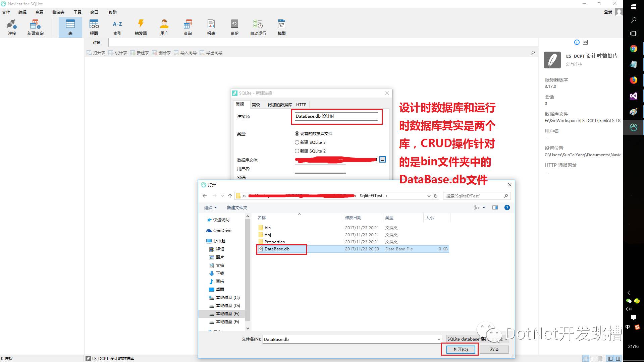Click 新建文件夹 button

(237, 207)
